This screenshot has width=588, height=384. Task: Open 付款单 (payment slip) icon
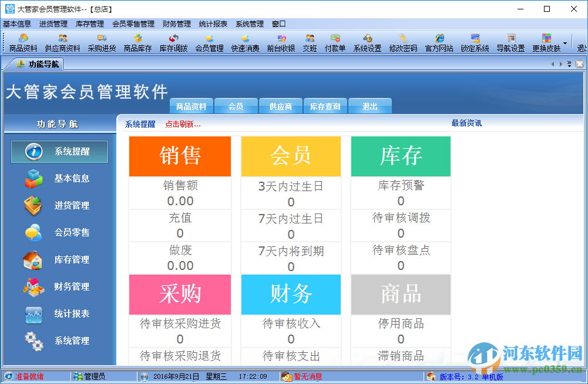(336, 42)
